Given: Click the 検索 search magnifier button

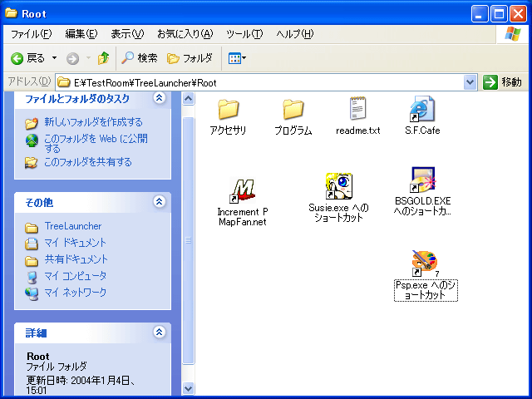Looking at the screenshot, I should (x=140, y=58).
